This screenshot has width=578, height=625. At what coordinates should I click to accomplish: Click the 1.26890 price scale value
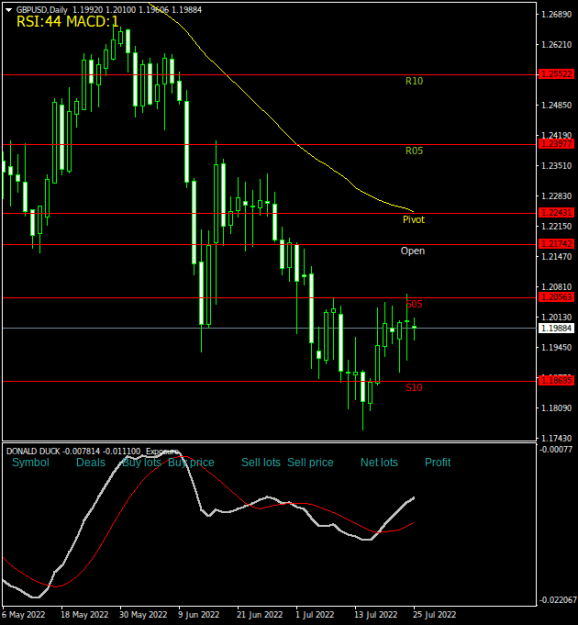coord(556,15)
